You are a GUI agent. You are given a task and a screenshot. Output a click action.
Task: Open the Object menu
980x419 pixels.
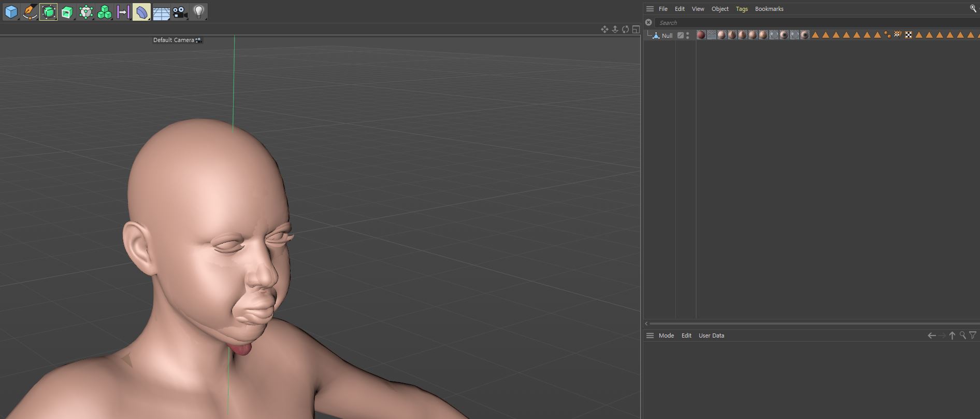(x=720, y=9)
